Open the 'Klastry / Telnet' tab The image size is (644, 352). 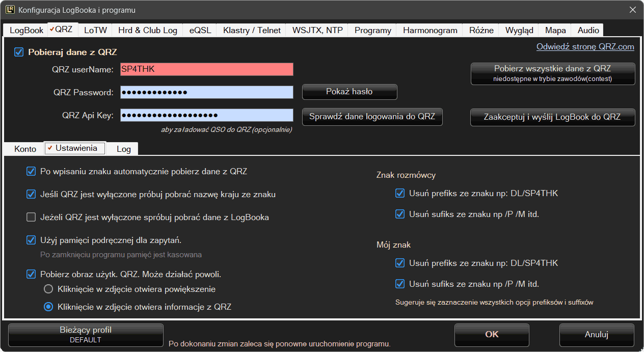point(252,30)
